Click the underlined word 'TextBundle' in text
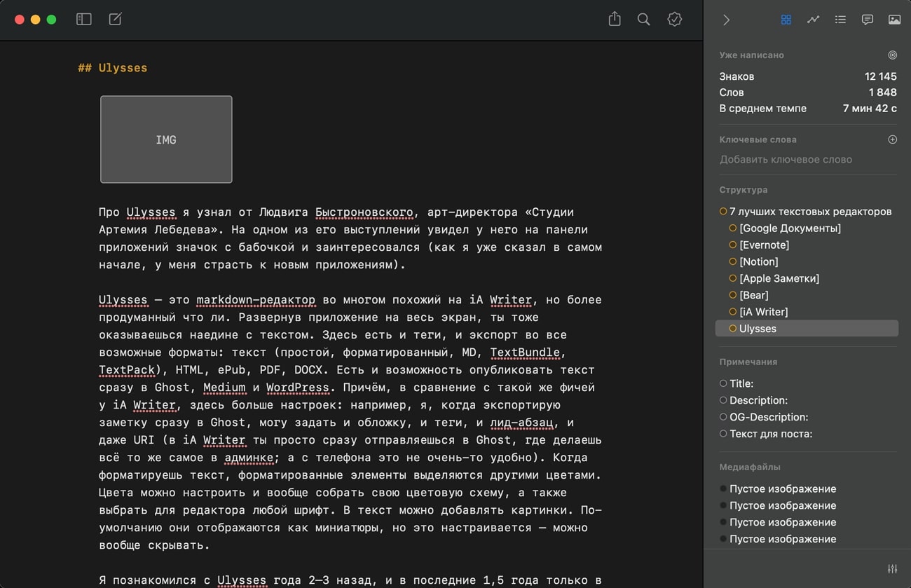 pyautogui.click(x=525, y=352)
